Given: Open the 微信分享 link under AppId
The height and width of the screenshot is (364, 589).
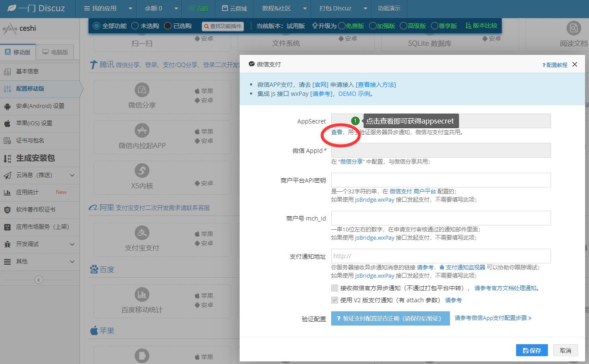Looking at the screenshot, I should (x=351, y=161).
